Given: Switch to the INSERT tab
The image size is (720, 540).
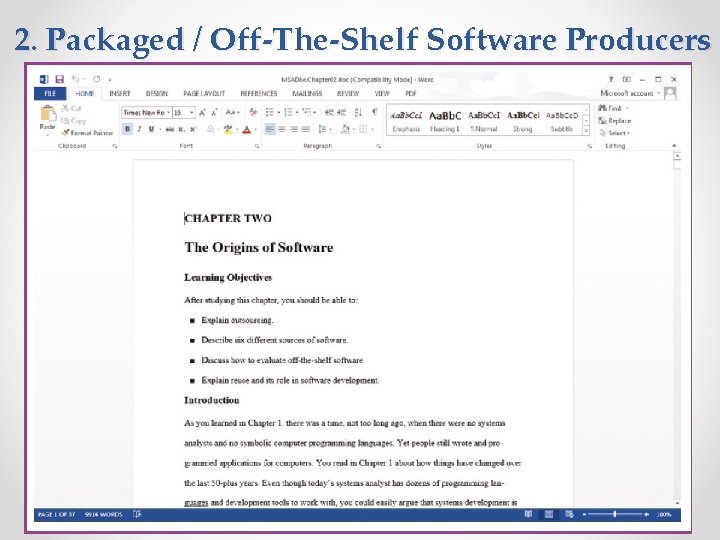Looking at the screenshot, I should (120, 94).
